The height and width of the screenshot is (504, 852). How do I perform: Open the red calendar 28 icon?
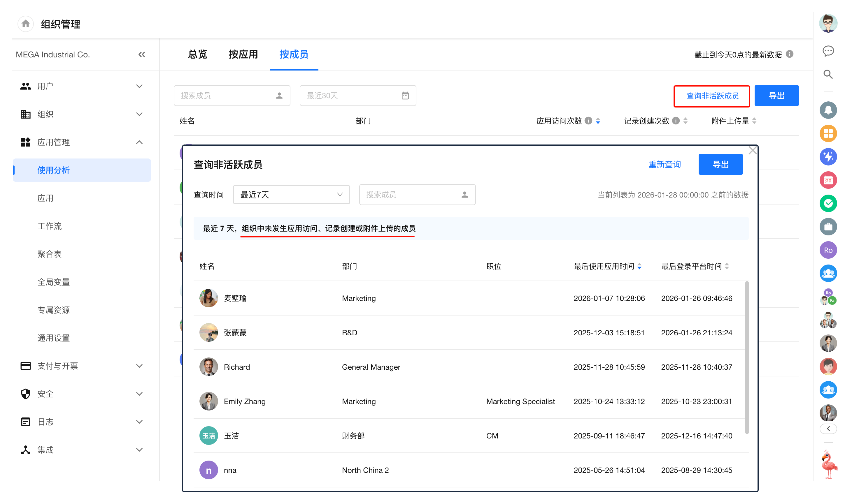pyautogui.click(x=828, y=180)
